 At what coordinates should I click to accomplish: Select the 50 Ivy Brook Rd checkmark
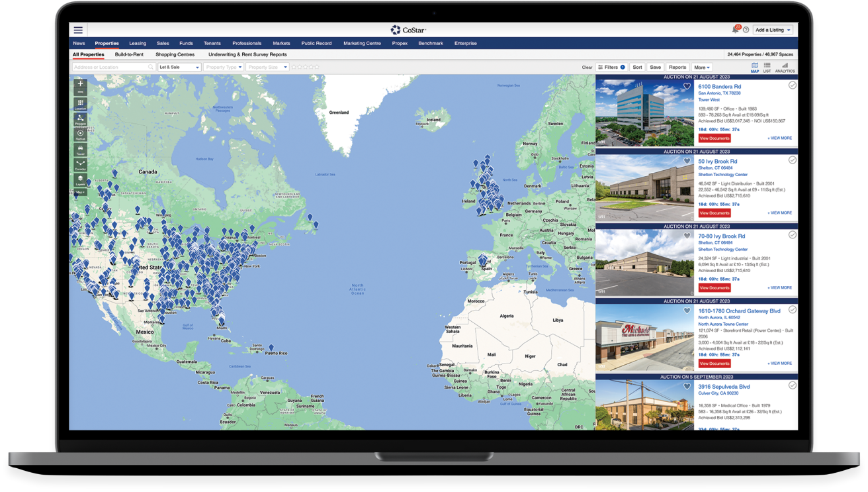pyautogui.click(x=792, y=160)
